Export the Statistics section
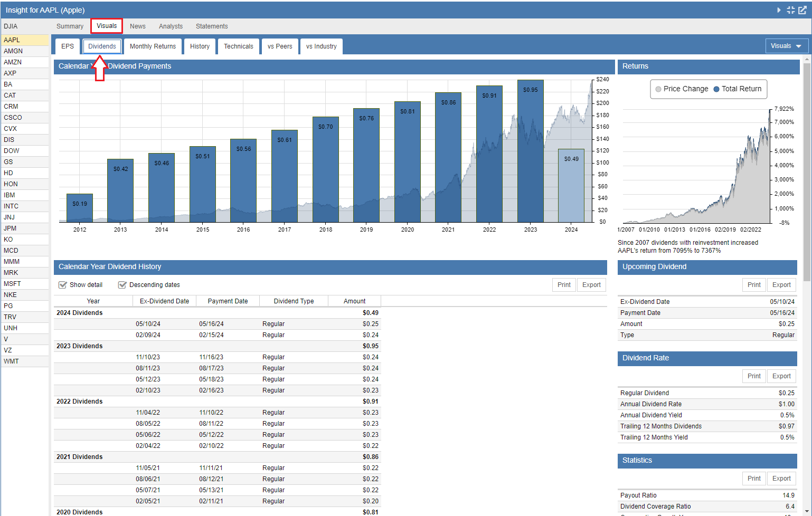Viewport: 812px width, 516px height. coord(781,479)
